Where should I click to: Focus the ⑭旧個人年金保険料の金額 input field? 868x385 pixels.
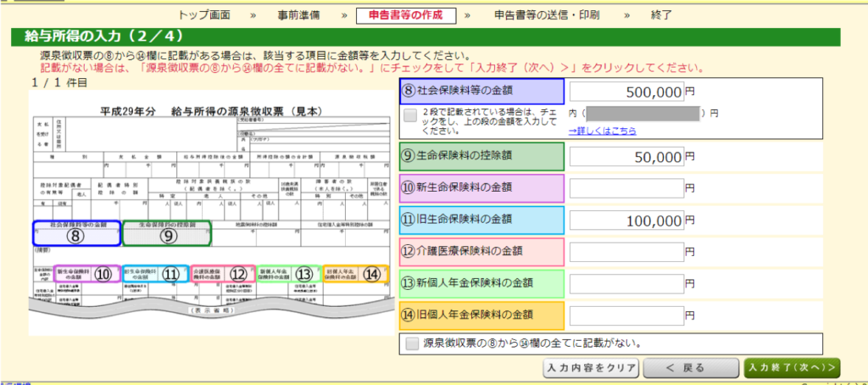coord(626,315)
